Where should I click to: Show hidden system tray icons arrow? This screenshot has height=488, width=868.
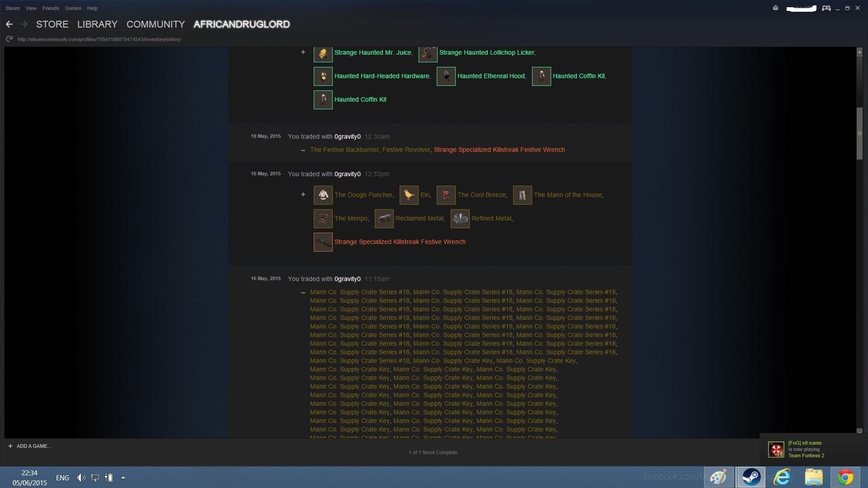(123, 478)
